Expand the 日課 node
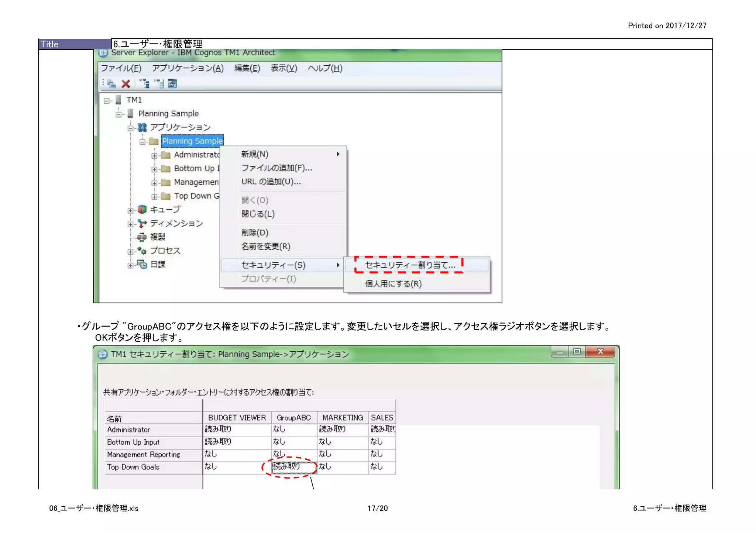 (130, 265)
